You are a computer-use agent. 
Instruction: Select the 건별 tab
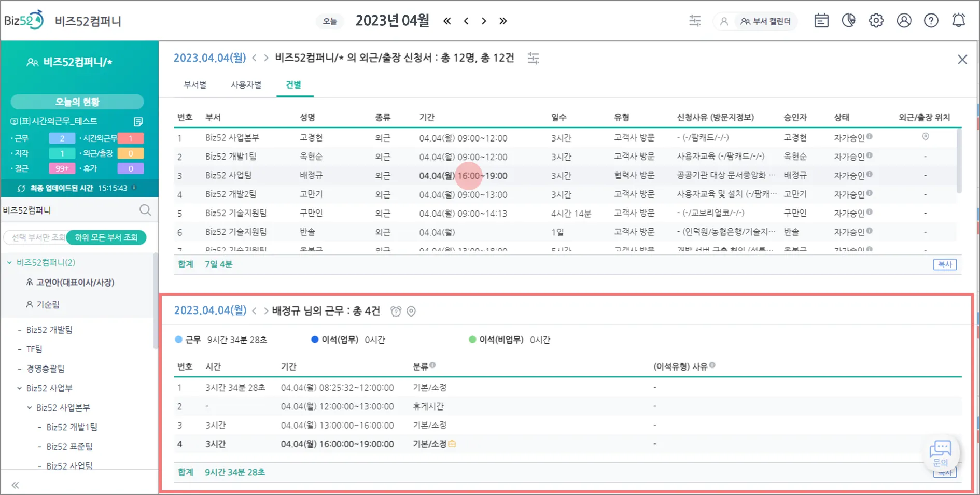click(293, 85)
